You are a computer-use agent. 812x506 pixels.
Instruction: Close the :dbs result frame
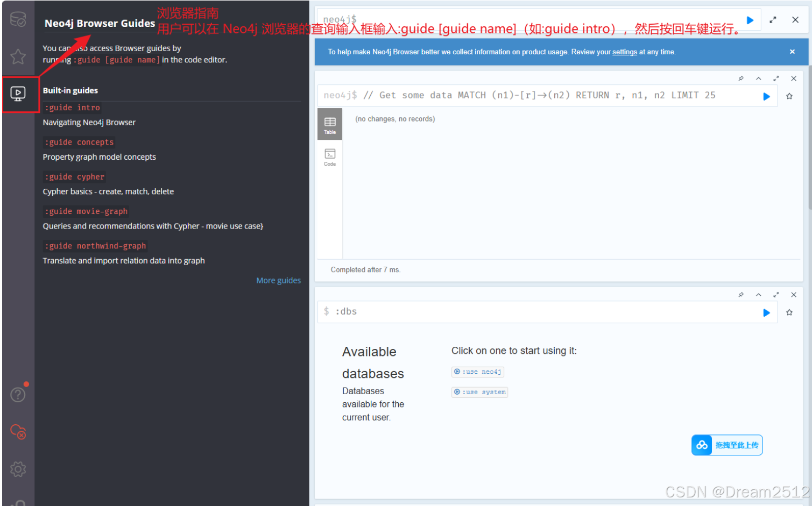pyautogui.click(x=794, y=295)
